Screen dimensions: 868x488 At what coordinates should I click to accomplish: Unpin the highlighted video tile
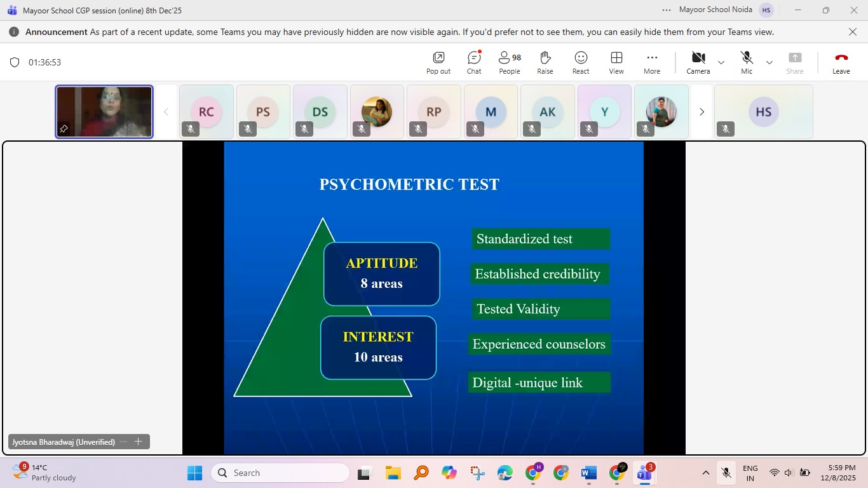(x=64, y=129)
